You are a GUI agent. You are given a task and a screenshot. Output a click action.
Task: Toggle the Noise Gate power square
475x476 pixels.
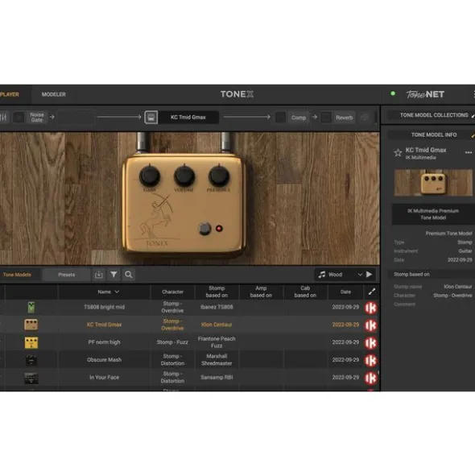19,117
